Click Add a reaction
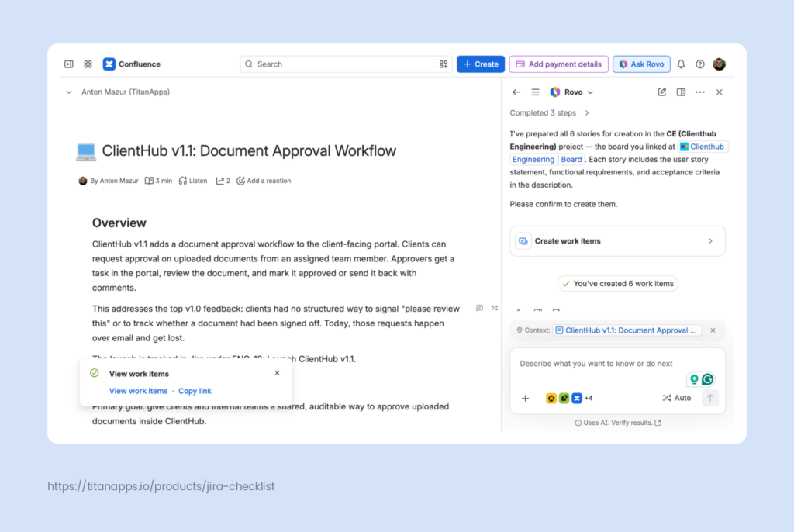Screen dimensions: 794x532 (264, 181)
